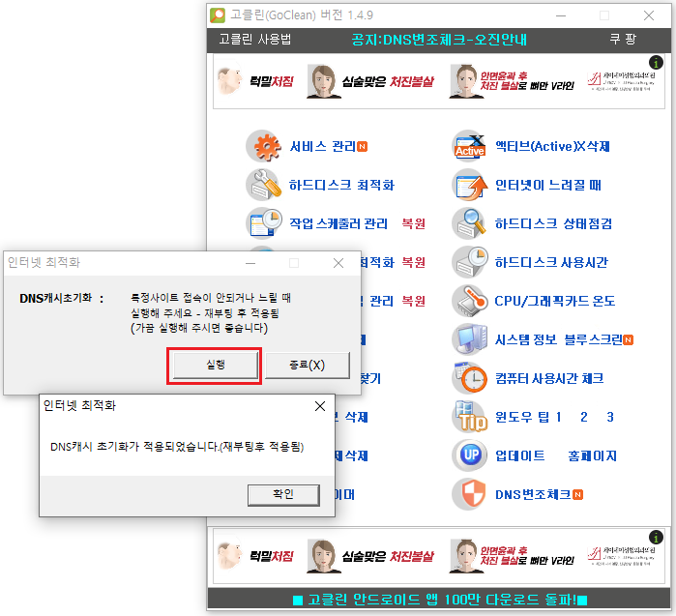Screen dimensions: 676x616
Task: Click the bottom advertisement banner
Action: pyautogui.click(x=439, y=556)
